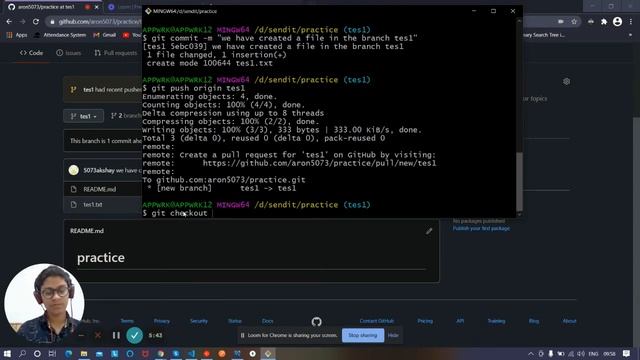Image resolution: width=640 pixels, height=360 pixels.
Task: Open the Chrome extensions puzzle icon
Action: tap(604, 22)
